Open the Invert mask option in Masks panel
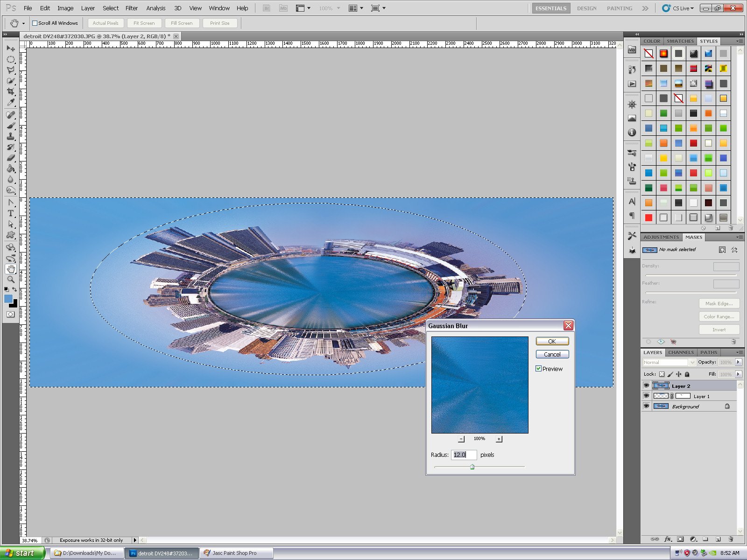This screenshot has width=747, height=560. tap(719, 329)
